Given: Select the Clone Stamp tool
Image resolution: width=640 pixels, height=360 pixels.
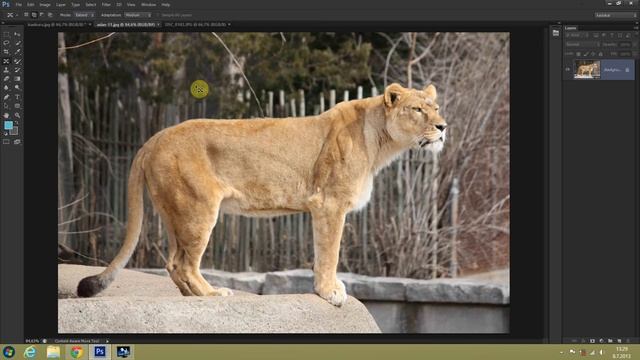Looking at the screenshot, I should 6,70.
